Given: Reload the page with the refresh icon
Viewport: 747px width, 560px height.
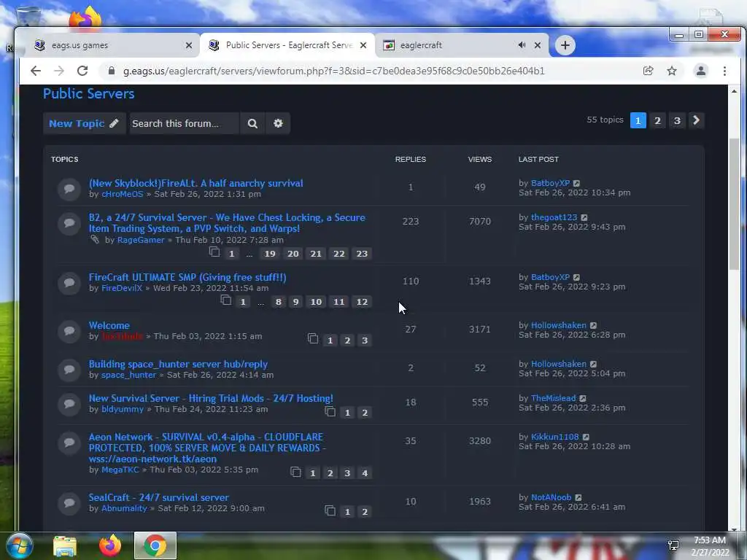Looking at the screenshot, I should pos(82,71).
